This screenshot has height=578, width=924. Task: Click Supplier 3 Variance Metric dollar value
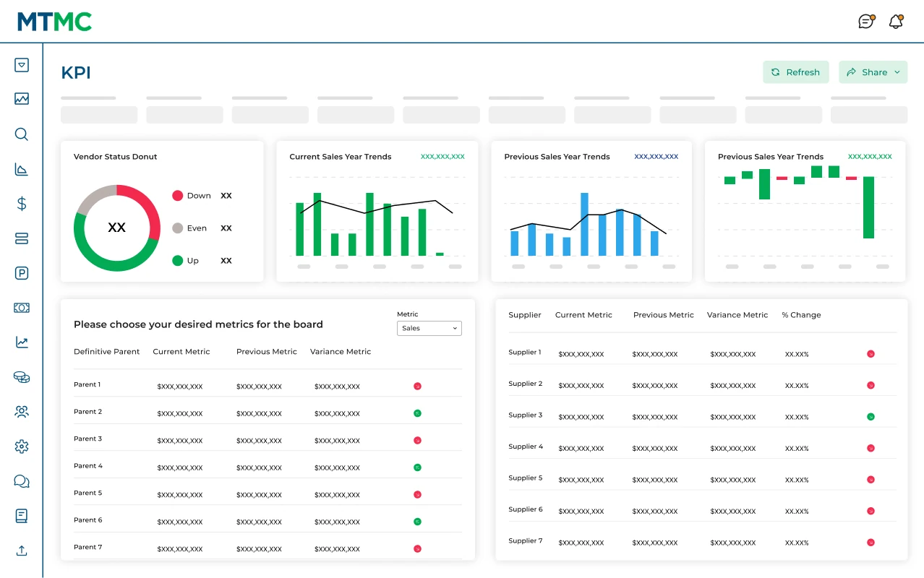[x=733, y=418]
